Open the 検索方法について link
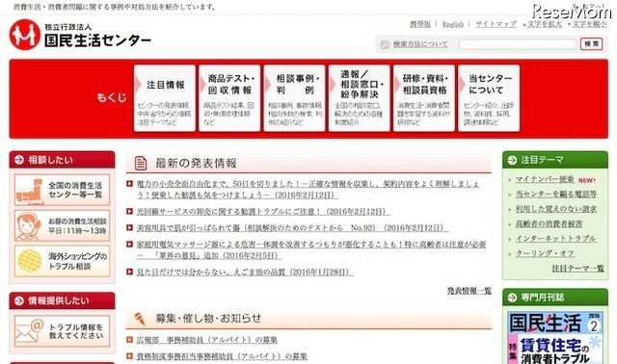Viewport: 617px width, 364px height. 420,44
